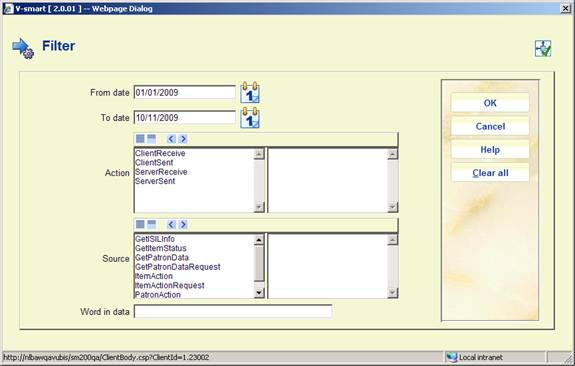Select PatronAction in Source list
The height and width of the screenshot is (366, 575).
(158, 294)
